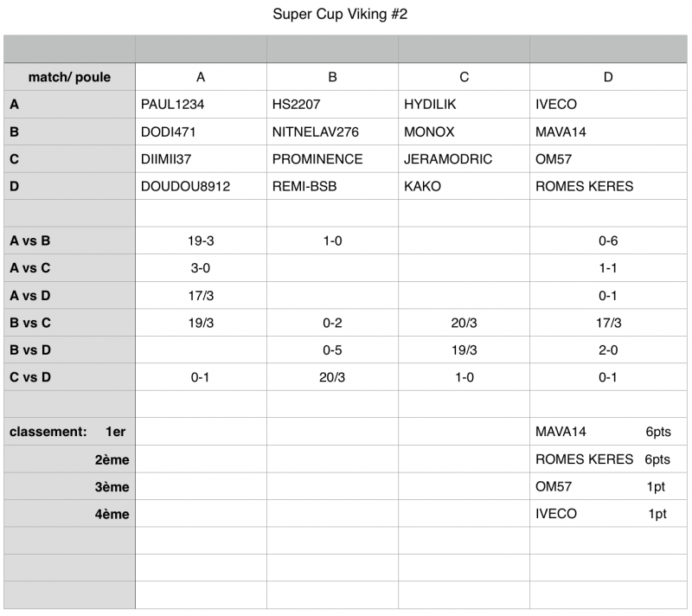Select the PAUL1234 cell in poule A
Viewport: 692px width, 616px height.
point(201,104)
